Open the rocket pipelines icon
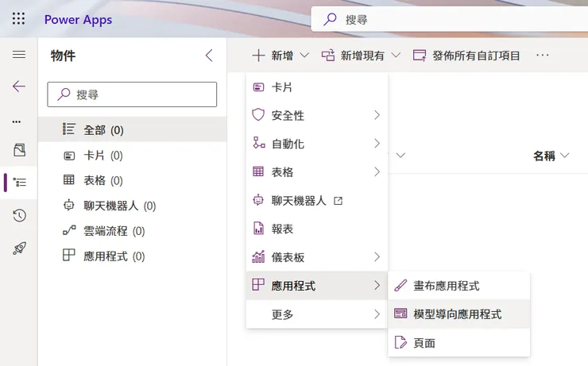588x366 pixels. point(20,248)
